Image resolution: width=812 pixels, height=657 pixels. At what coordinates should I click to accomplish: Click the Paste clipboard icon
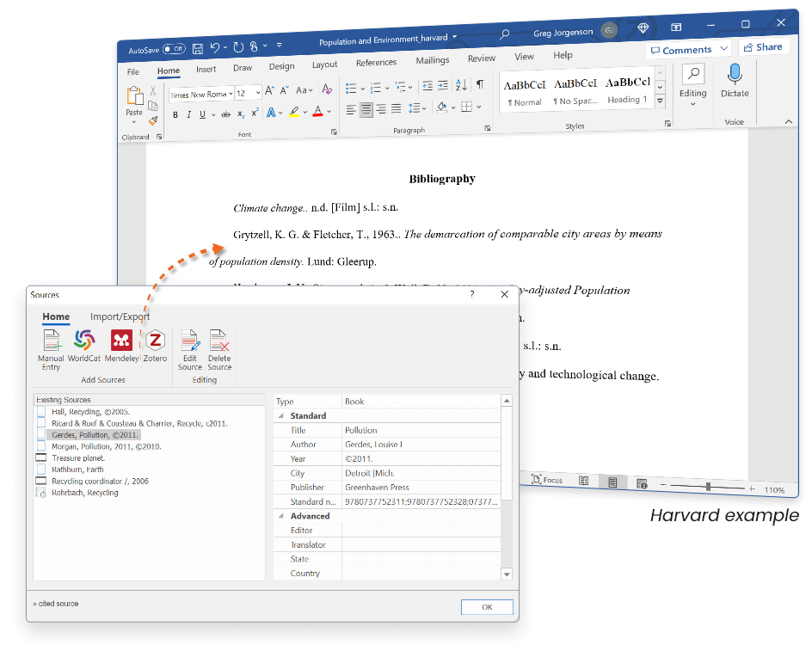(x=134, y=96)
